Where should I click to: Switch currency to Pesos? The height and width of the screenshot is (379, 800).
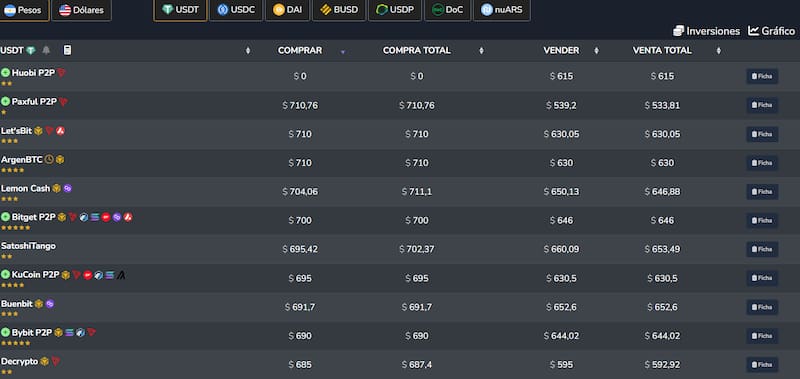tap(23, 10)
